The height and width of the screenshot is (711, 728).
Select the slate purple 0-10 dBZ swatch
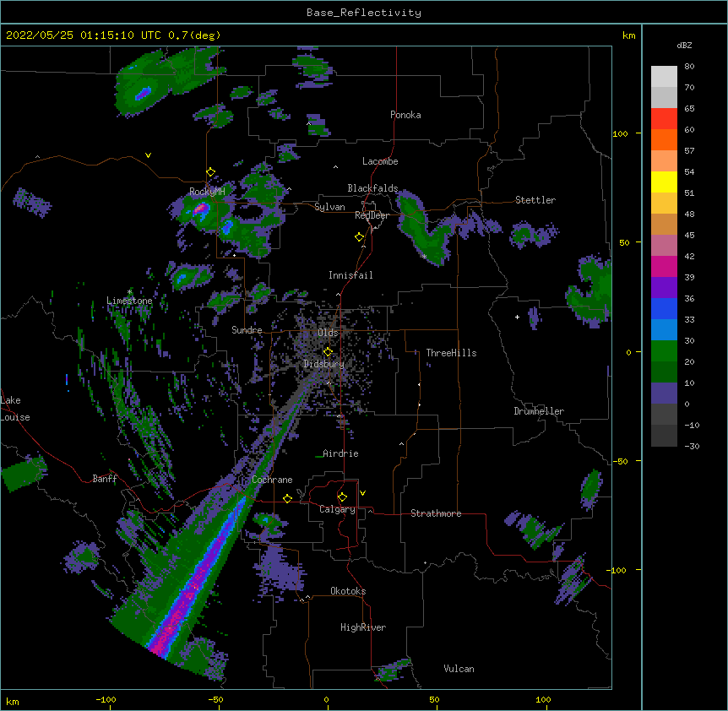click(x=664, y=393)
